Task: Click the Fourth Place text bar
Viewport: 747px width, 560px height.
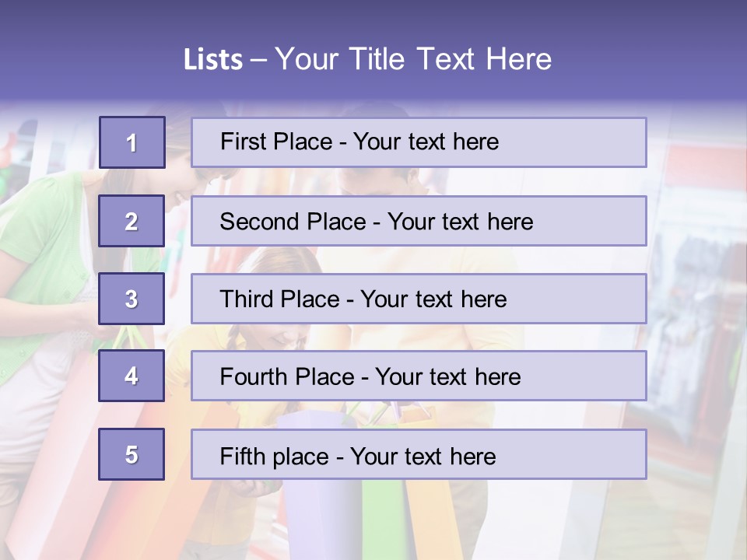Action: [x=419, y=376]
